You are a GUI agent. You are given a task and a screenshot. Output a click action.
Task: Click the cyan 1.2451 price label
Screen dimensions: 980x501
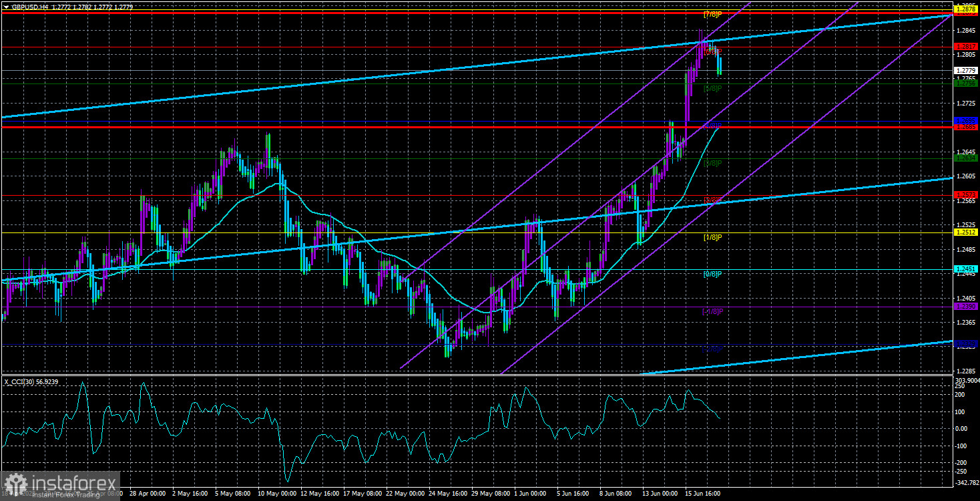965,269
